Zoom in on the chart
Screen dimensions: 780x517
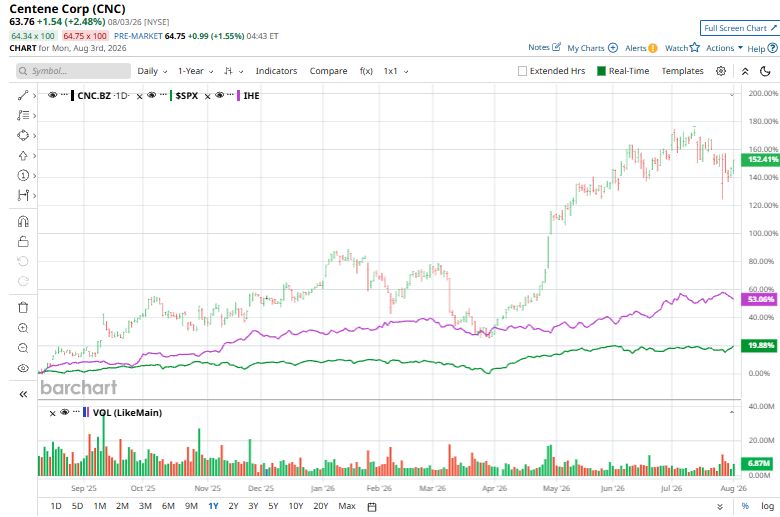click(x=23, y=328)
